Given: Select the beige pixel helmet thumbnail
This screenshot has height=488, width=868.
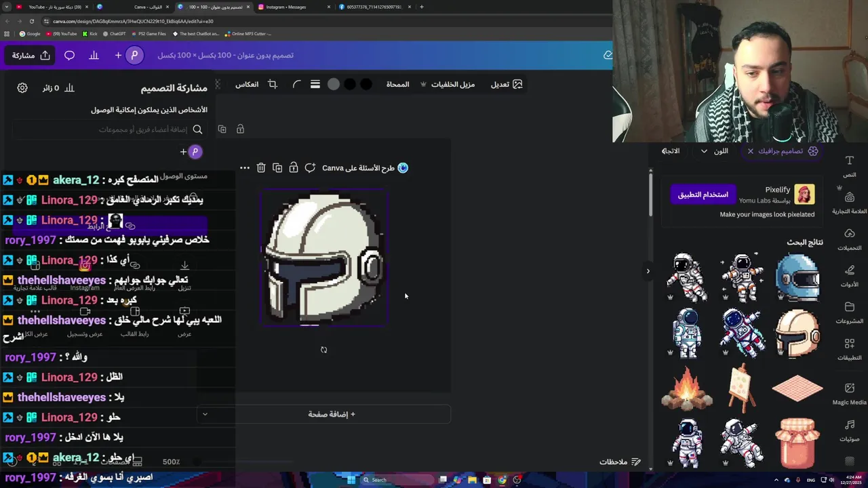Looking at the screenshot, I should click(797, 333).
